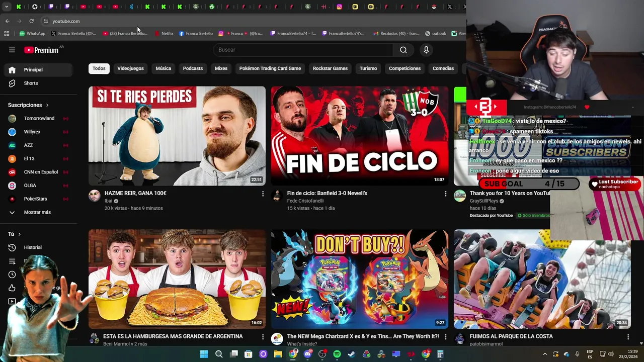Open options for Parque de la Costa video
The width and height of the screenshot is (644, 362).
628,337
